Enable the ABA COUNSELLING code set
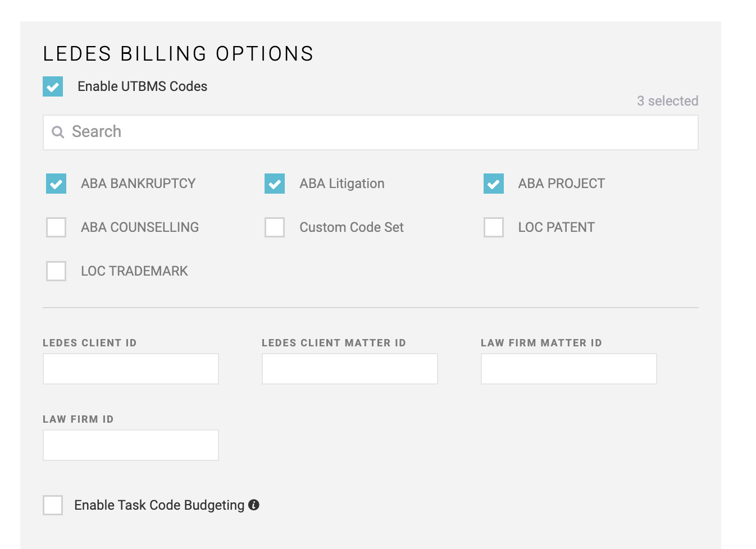 (56, 227)
